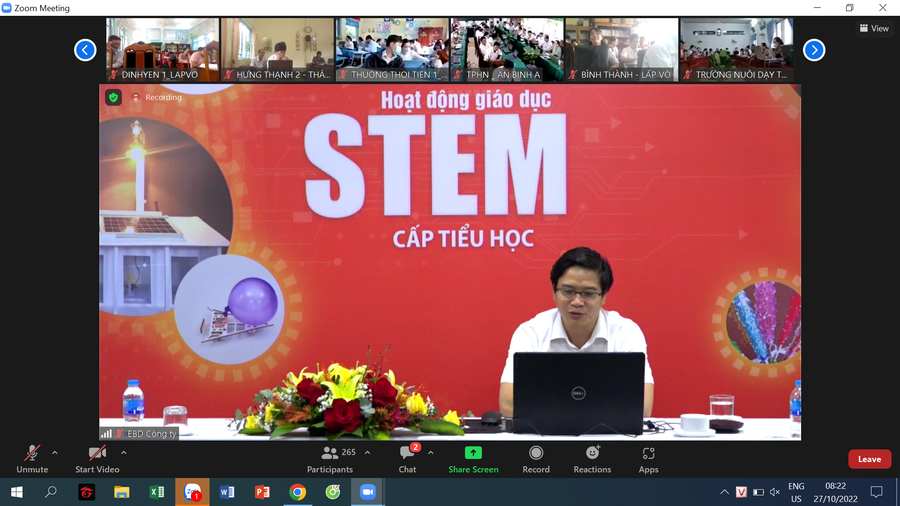Select THUONG THOI TIEN 1 participant thumbnail

pyautogui.click(x=392, y=50)
